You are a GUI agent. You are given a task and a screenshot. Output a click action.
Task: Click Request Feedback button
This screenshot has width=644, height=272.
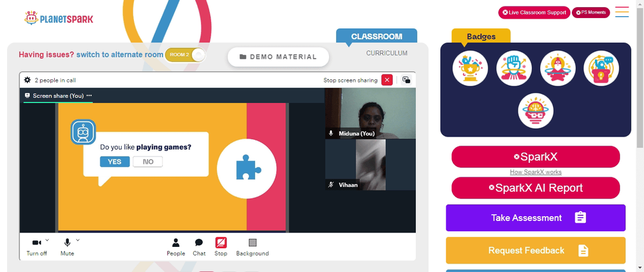point(536,250)
